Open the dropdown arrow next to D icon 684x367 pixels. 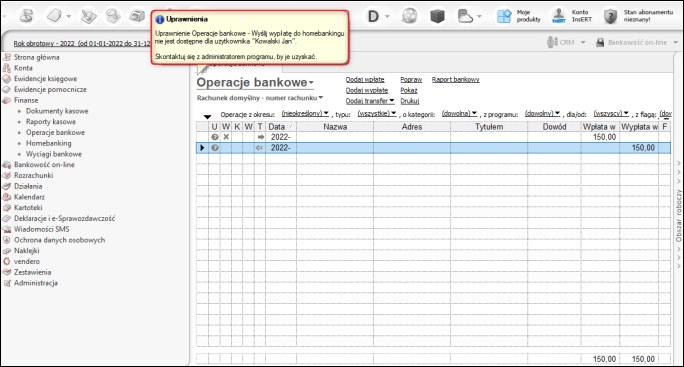coord(387,17)
